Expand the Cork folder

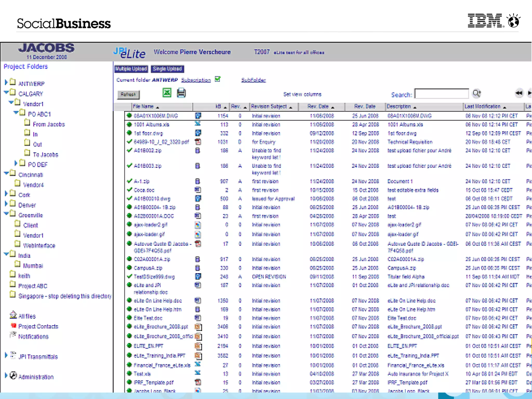point(6,193)
